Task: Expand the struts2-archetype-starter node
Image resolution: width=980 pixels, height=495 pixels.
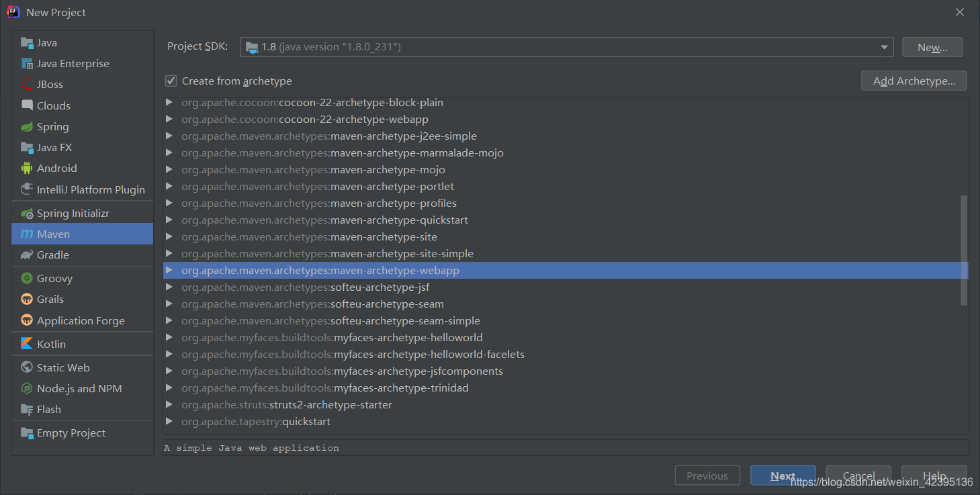Action: tap(169, 405)
